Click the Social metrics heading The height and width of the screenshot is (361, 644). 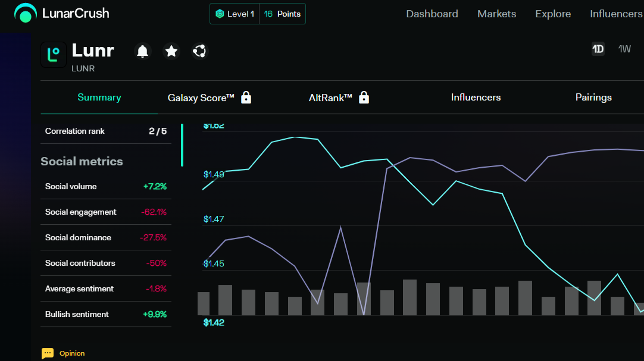click(x=82, y=161)
